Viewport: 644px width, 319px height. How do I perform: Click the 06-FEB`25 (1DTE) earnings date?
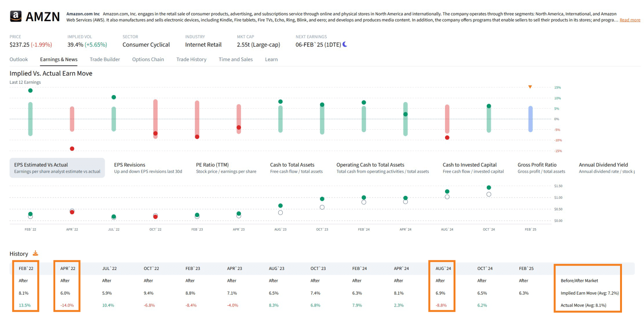click(318, 45)
